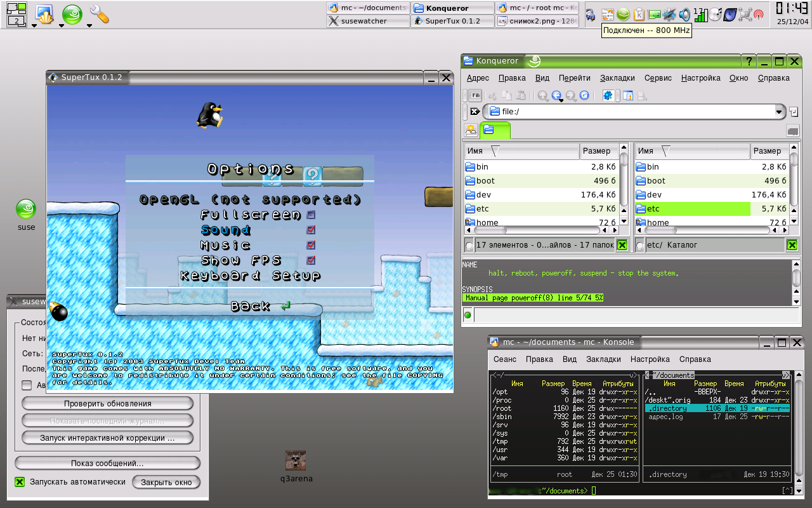The image size is (812, 508).
Task: Open the desktop shell launcher icon
Action: pyautogui.click(x=44, y=14)
